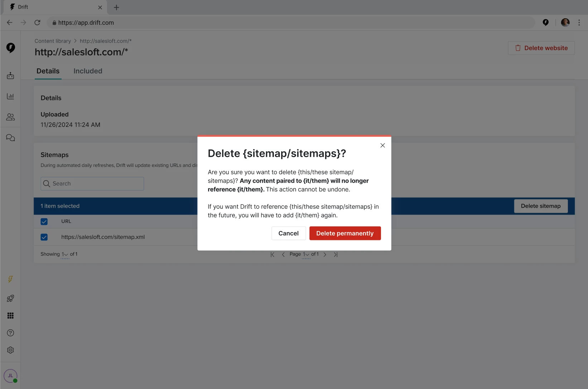Switch to the Details tab

pos(48,71)
